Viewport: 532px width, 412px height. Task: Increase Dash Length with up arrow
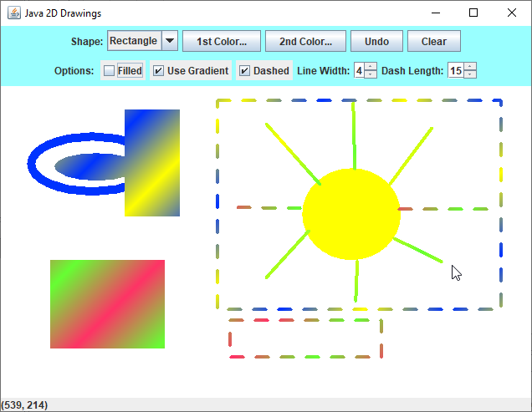470,67
